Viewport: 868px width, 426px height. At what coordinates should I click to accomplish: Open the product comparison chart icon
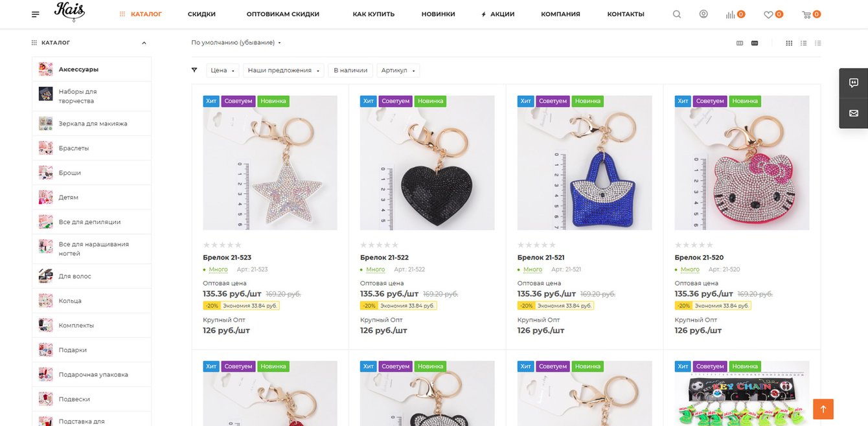point(731,14)
